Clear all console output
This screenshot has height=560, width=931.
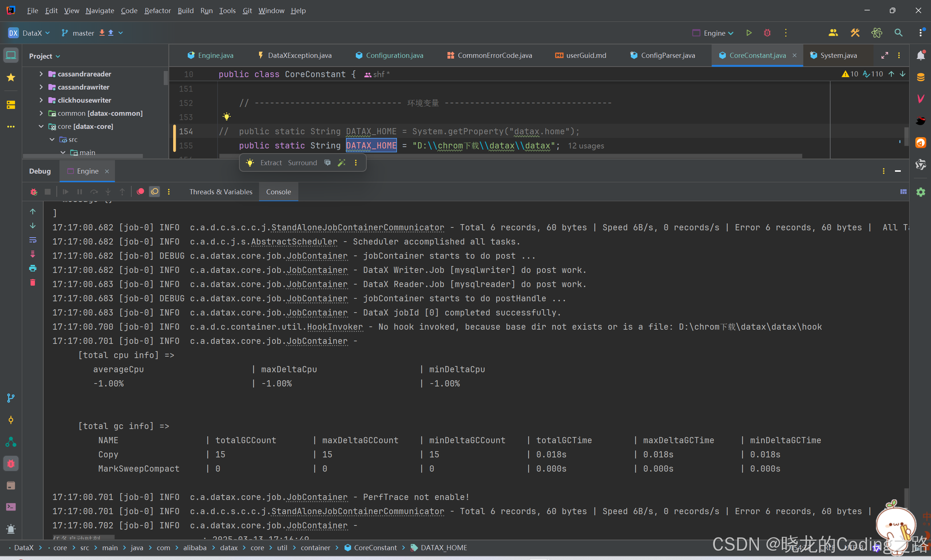coord(33,282)
